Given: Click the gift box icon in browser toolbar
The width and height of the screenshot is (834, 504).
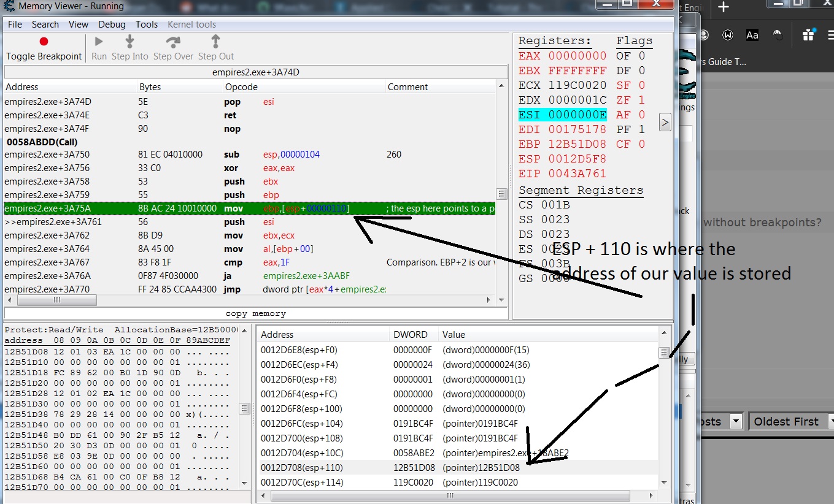Looking at the screenshot, I should 809,35.
